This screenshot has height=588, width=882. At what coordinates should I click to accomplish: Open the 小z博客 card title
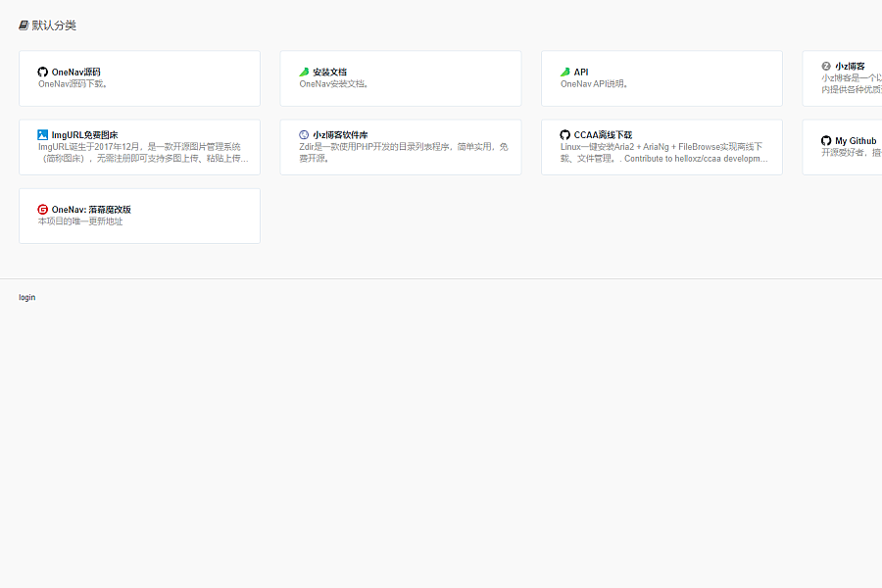[850, 66]
